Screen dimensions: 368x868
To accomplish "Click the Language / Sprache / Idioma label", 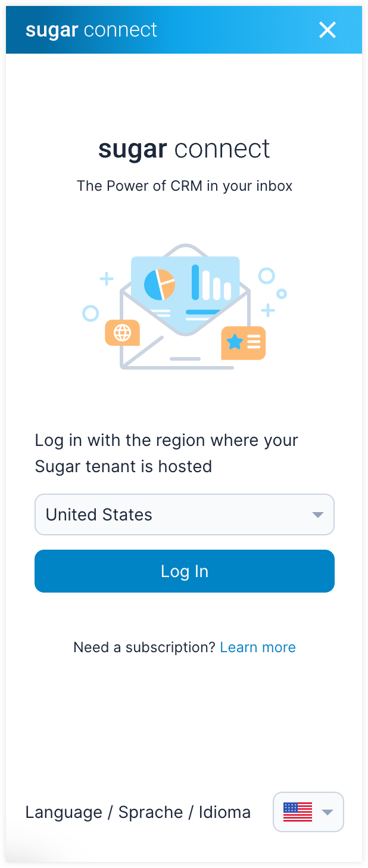I will click(138, 812).
